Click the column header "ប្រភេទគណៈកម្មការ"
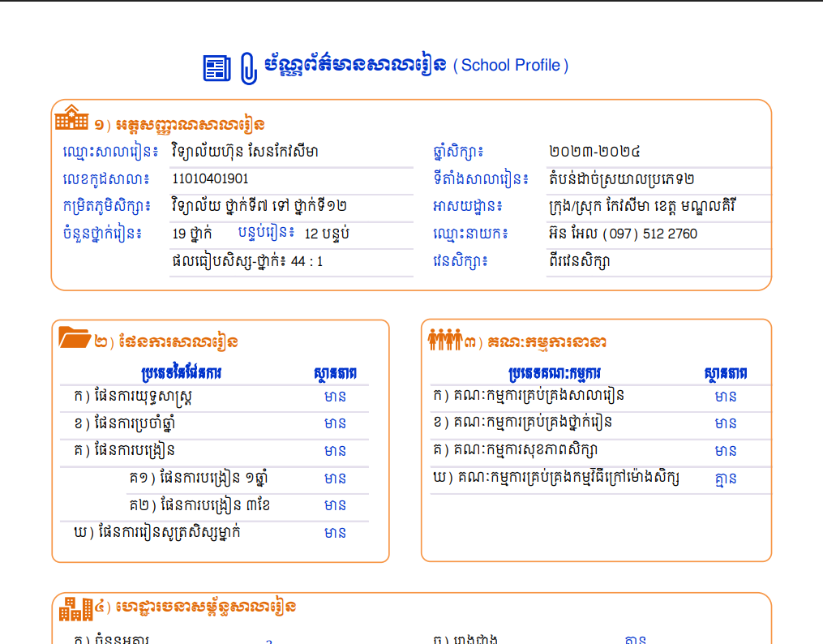This screenshot has width=823, height=644. pyautogui.click(x=555, y=374)
